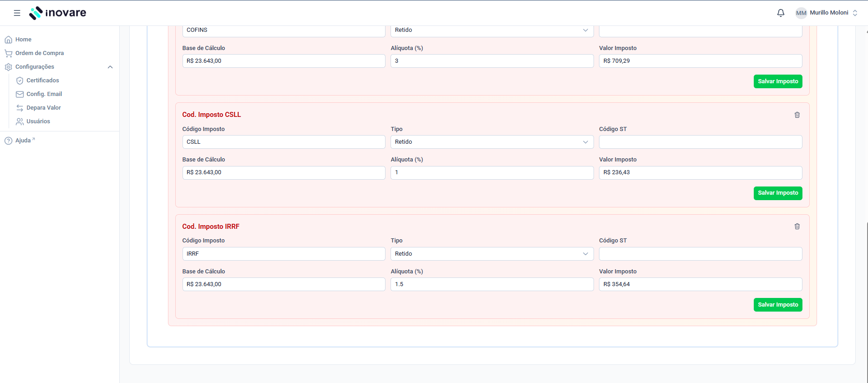Focus COFINS Valor Imposto R$ 709,29
Screen dimensions: 868x383
[700, 61]
